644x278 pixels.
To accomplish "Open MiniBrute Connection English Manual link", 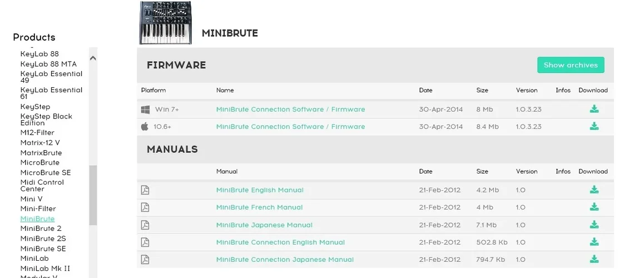I will (x=280, y=242).
